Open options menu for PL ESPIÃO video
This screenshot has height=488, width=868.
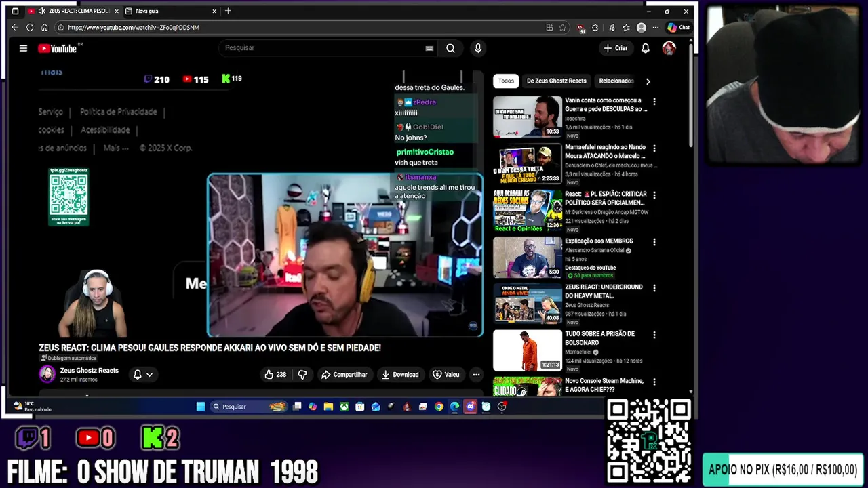(654, 195)
